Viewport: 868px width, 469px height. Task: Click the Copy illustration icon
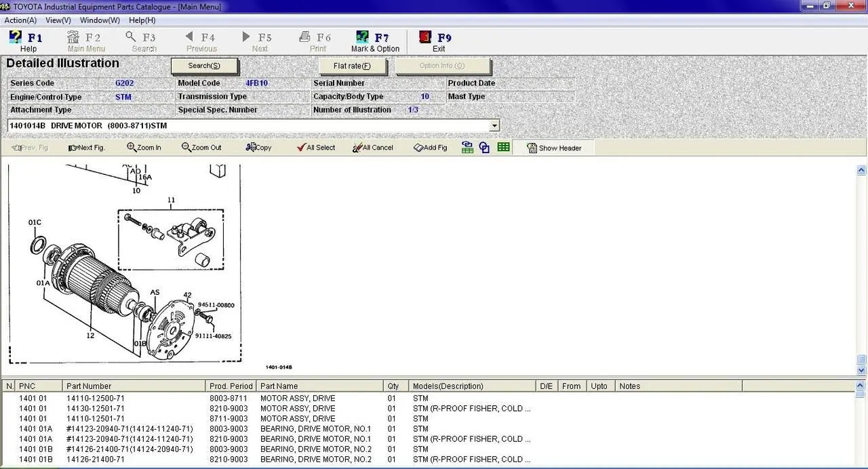click(x=258, y=147)
